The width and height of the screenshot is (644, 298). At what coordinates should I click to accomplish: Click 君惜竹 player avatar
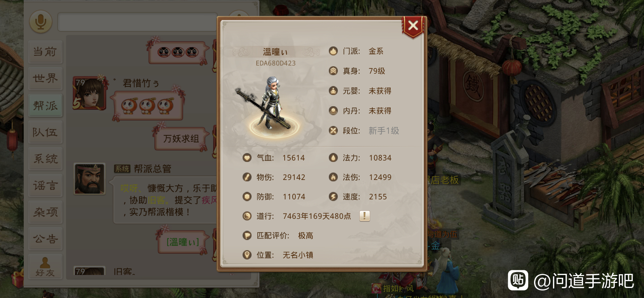click(x=89, y=93)
